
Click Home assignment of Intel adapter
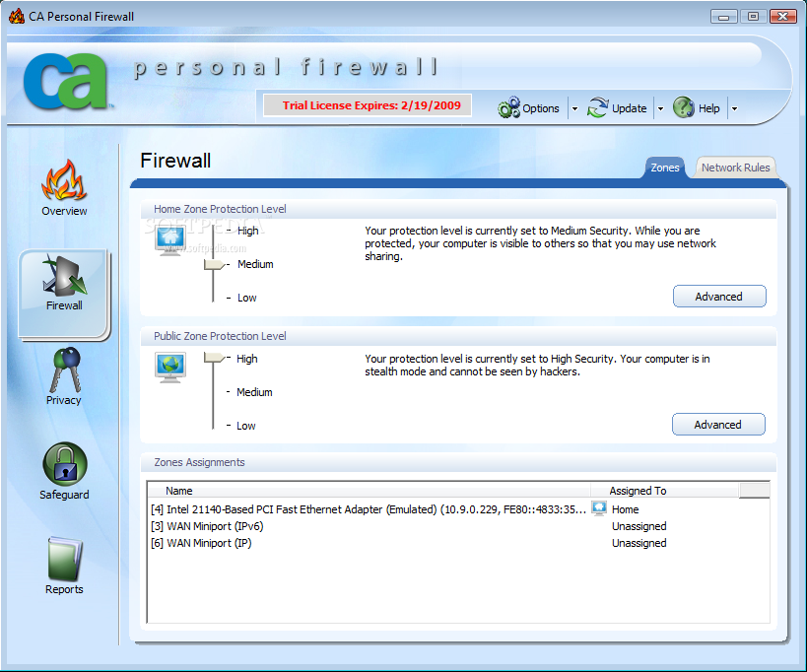[626, 509]
